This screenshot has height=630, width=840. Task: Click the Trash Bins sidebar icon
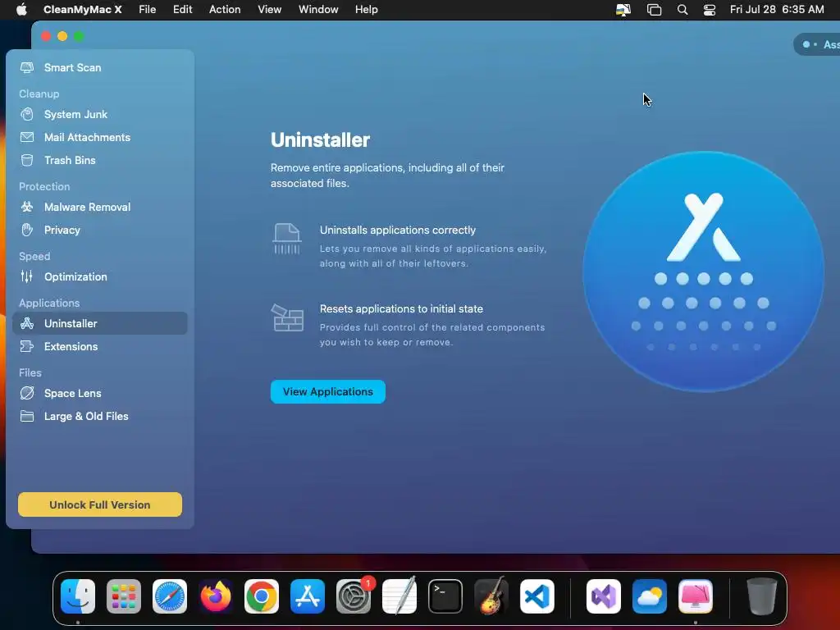click(27, 160)
